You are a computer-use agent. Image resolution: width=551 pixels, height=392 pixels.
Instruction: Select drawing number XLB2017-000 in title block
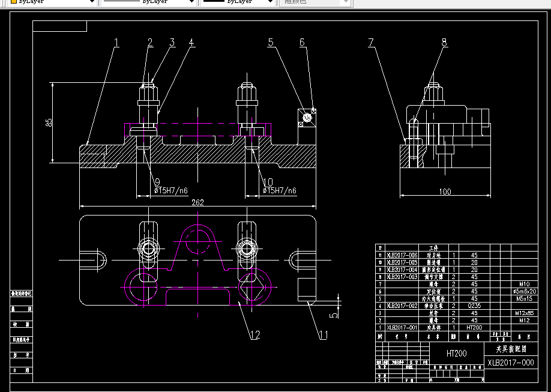tap(511, 363)
